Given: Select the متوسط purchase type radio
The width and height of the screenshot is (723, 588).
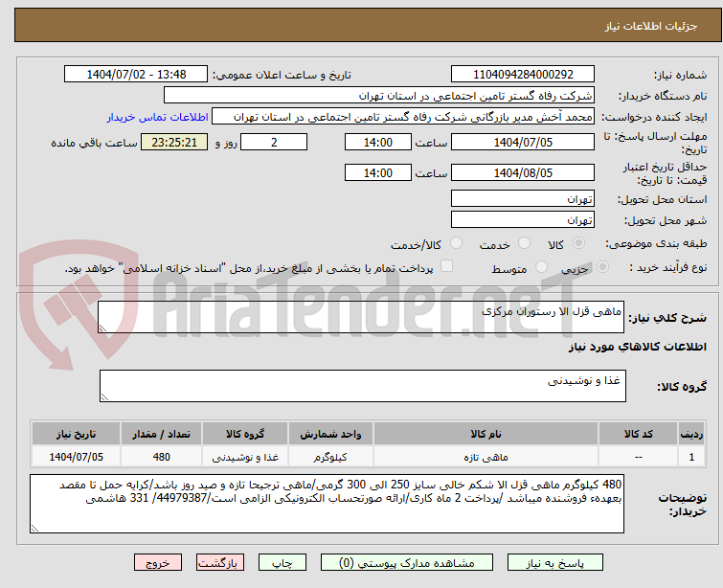Looking at the screenshot, I should tap(541, 267).
